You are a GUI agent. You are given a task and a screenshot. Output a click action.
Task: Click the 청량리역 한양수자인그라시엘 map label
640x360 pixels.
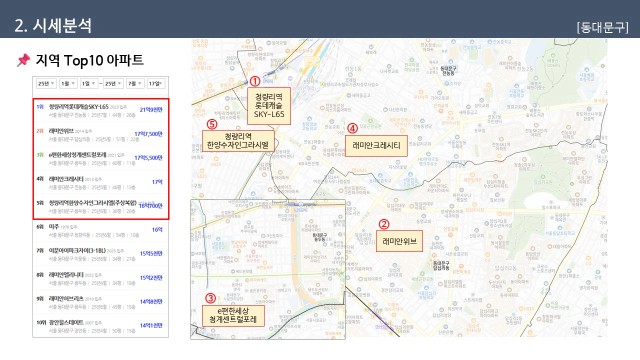(238, 141)
